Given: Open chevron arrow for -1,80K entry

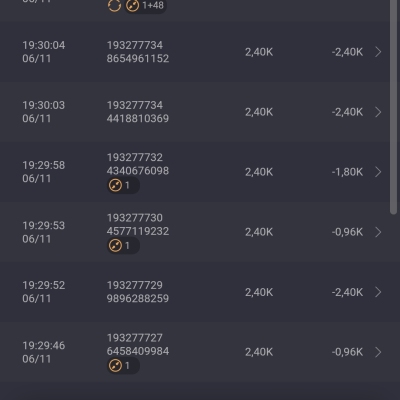Looking at the screenshot, I should [378, 172].
